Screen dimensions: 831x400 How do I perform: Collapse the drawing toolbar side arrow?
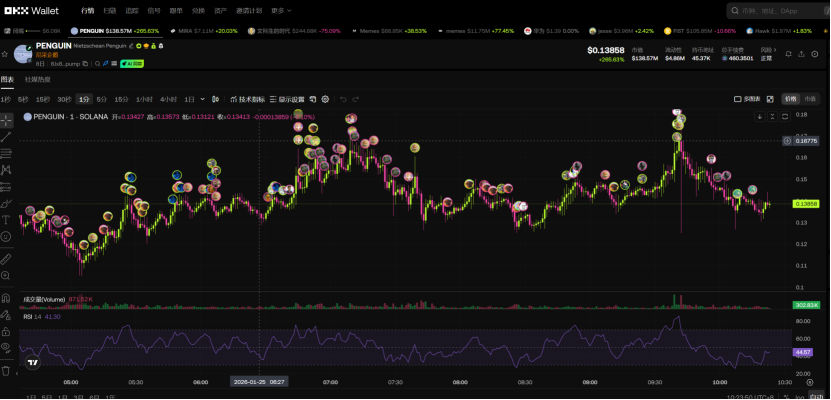[17, 374]
